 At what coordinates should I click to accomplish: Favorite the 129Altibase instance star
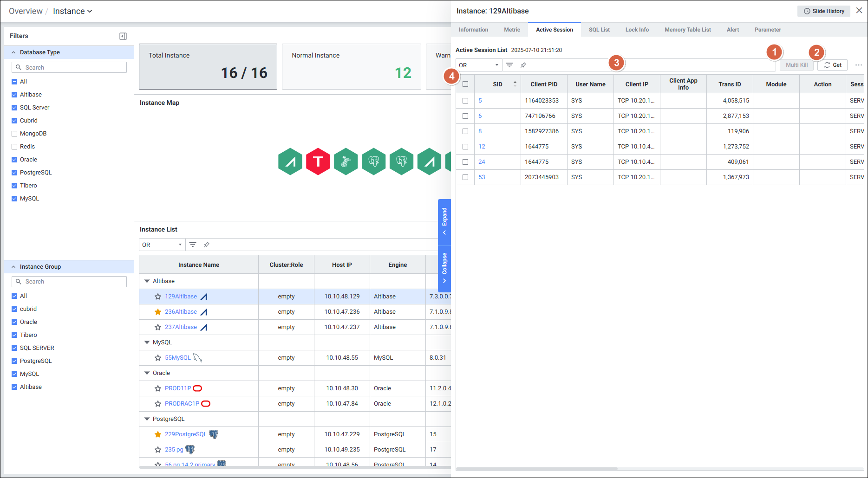(x=158, y=297)
